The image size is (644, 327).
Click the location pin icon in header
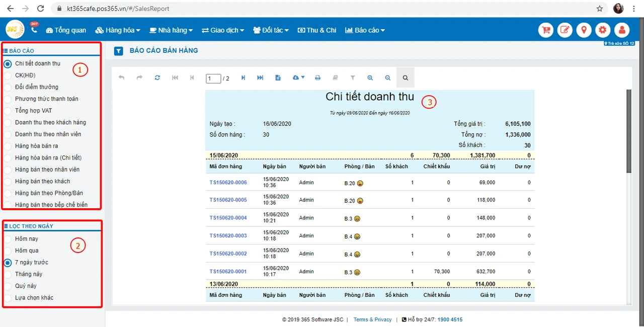coord(584,30)
